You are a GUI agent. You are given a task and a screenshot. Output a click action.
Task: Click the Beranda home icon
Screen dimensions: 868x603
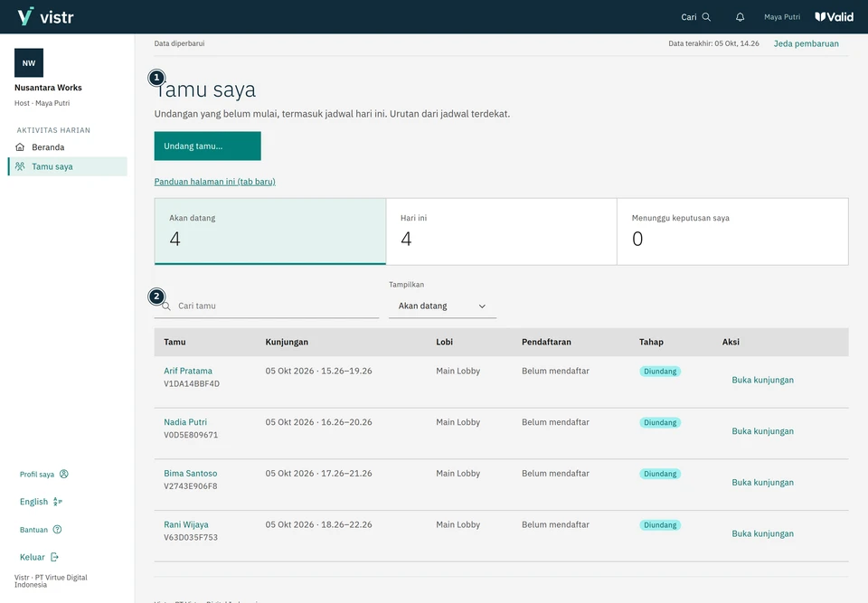point(20,147)
